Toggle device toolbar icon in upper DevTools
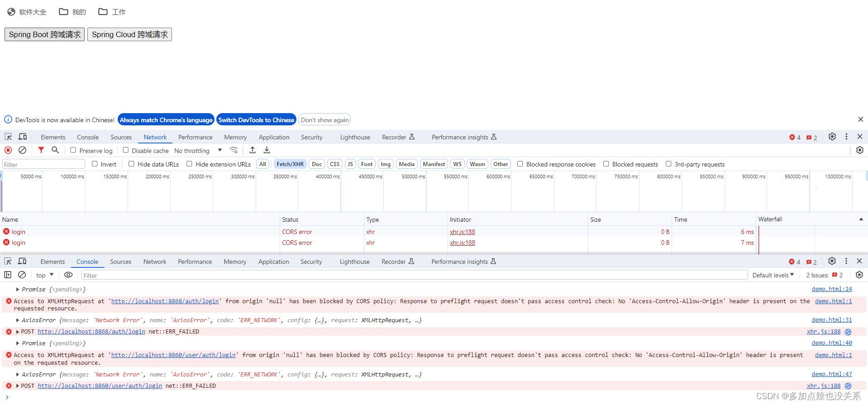The width and height of the screenshot is (868, 405). (x=22, y=137)
